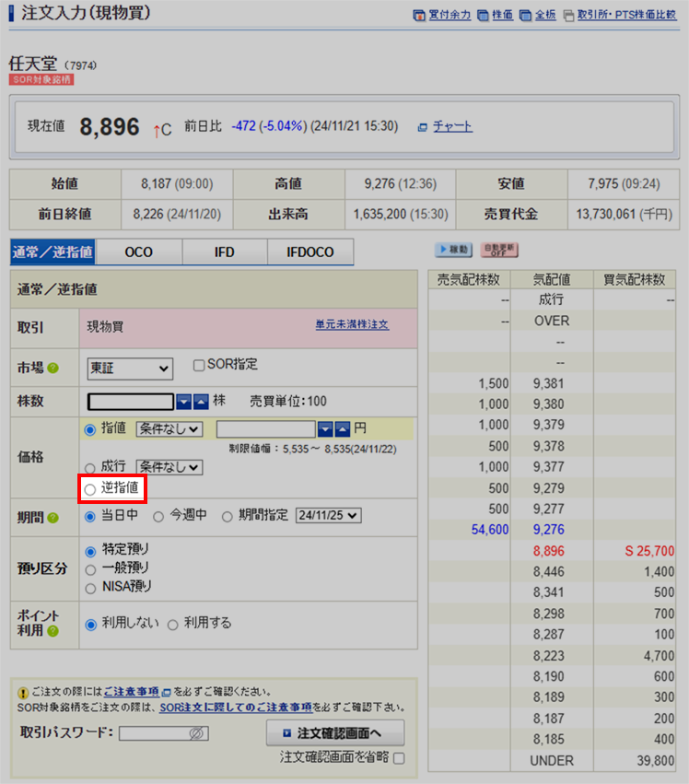This screenshot has height=784, width=689.
Task: Click the 買付余力 window icon
Action: [x=419, y=16]
